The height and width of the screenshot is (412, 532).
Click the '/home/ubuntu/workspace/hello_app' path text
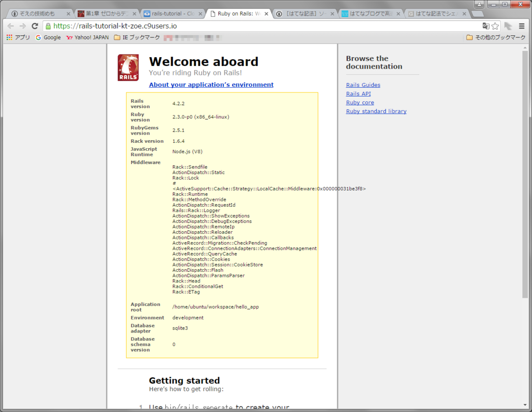click(216, 307)
